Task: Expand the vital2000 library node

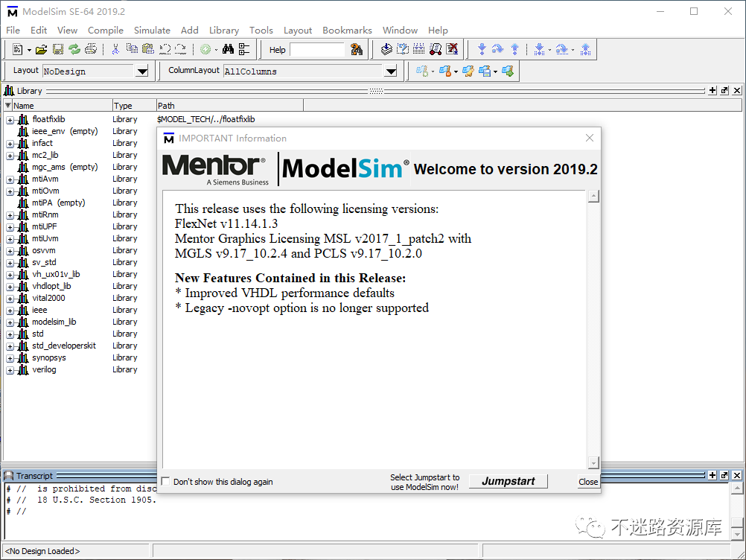Action: [x=10, y=299]
